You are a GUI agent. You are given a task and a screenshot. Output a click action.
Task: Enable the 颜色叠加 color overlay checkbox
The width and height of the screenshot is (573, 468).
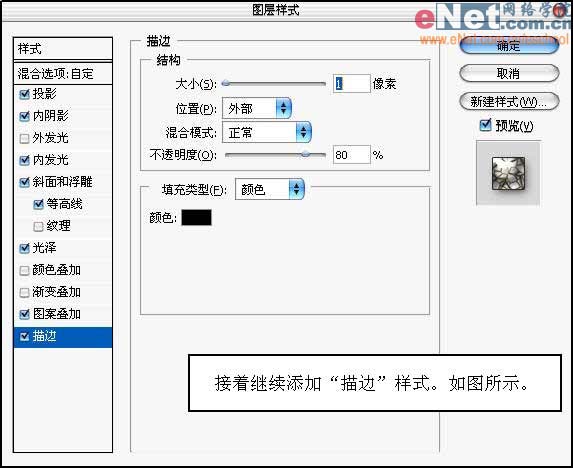click(x=24, y=271)
